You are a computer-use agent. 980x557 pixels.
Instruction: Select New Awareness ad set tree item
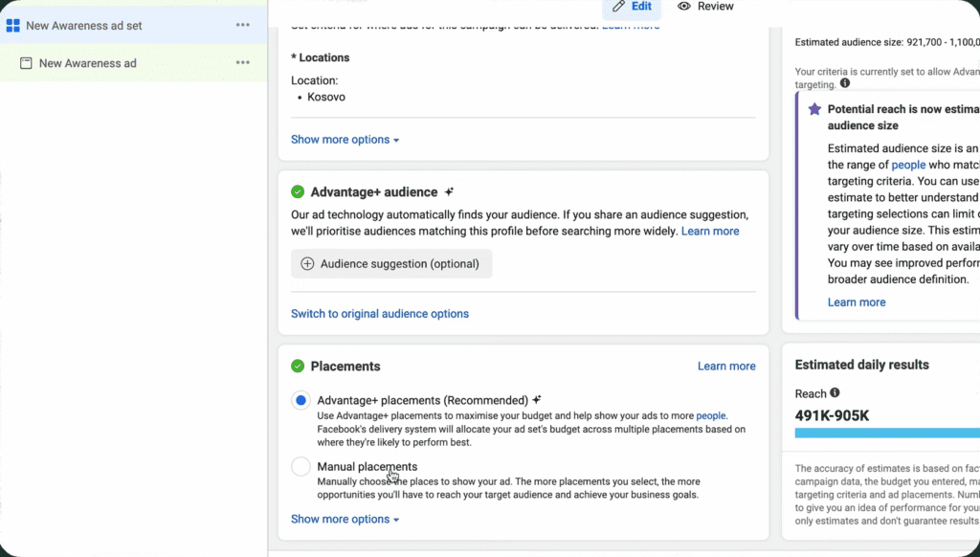pos(84,26)
